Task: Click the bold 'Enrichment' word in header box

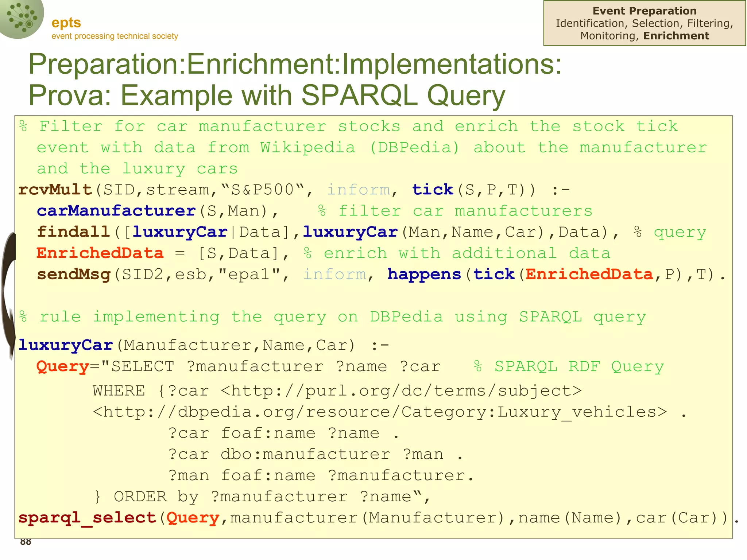Action: [x=676, y=36]
